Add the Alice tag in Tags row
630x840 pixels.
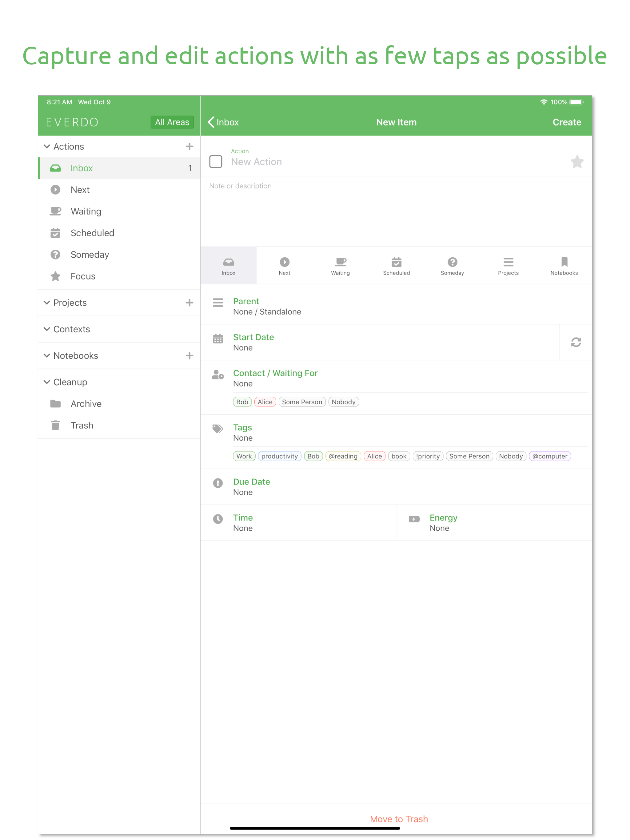[x=374, y=456]
